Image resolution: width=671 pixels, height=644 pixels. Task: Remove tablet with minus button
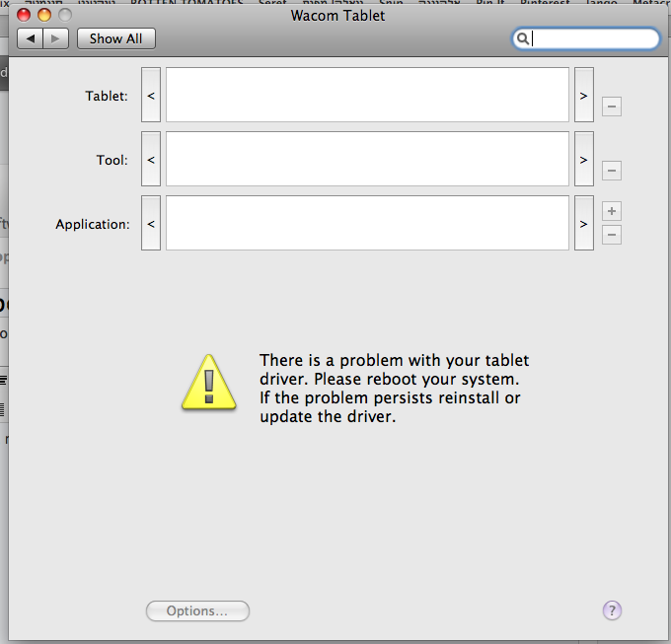pos(612,107)
